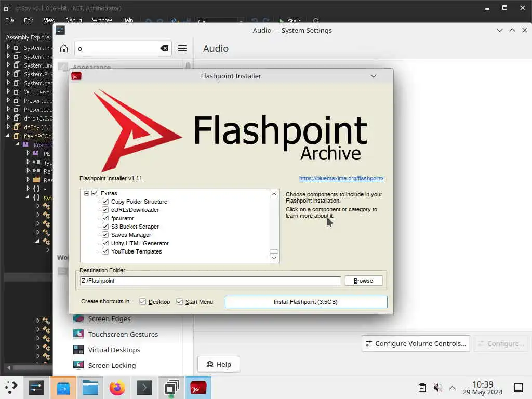Click the Flashpoint Installer title bar icon
This screenshot has width=532, height=399.
pyautogui.click(x=76, y=76)
